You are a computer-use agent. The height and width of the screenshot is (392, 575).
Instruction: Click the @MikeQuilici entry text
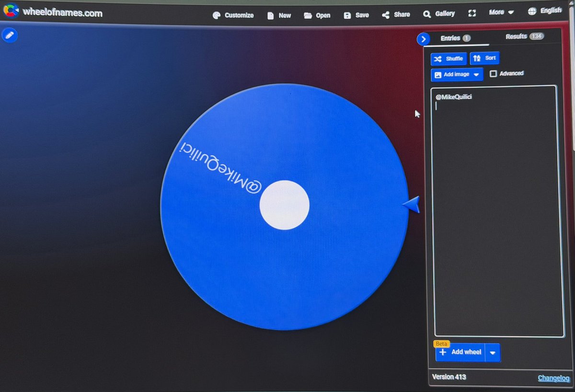[454, 97]
